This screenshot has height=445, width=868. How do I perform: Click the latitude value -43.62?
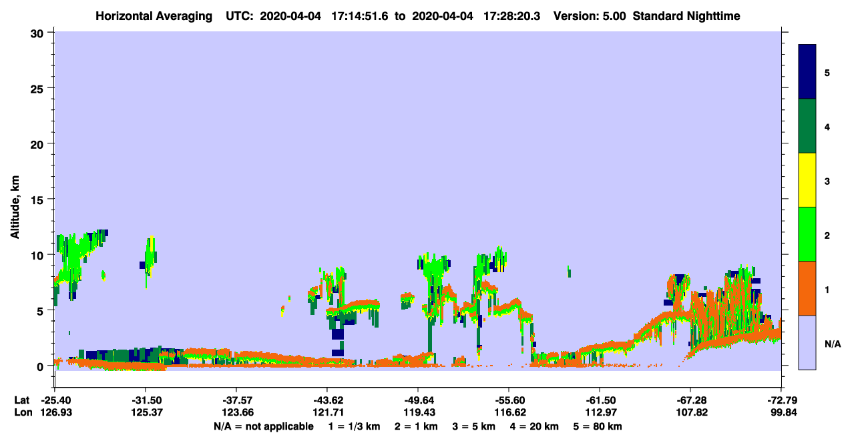(x=327, y=400)
